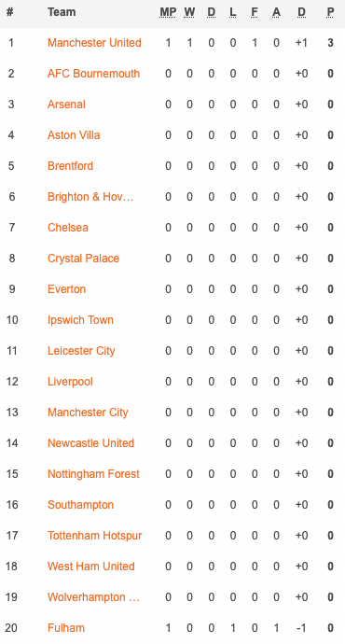Click Nottingham Forest link

[93, 474]
